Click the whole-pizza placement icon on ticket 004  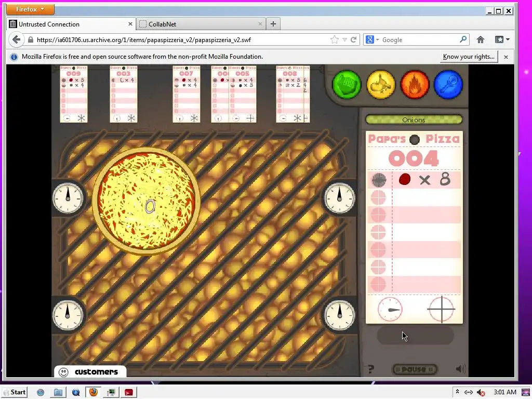(x=379, y=180)
